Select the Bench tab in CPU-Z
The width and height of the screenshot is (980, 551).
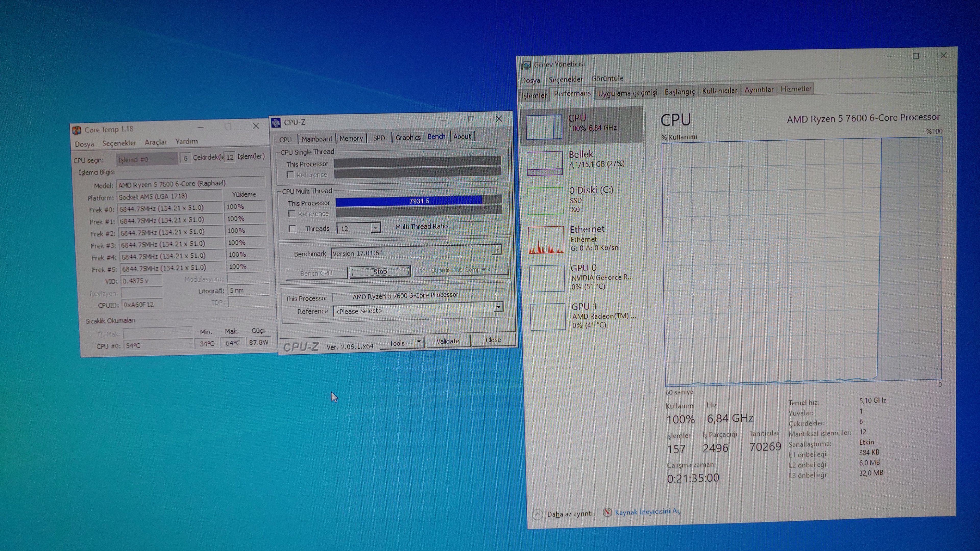(x=436, y=136)
